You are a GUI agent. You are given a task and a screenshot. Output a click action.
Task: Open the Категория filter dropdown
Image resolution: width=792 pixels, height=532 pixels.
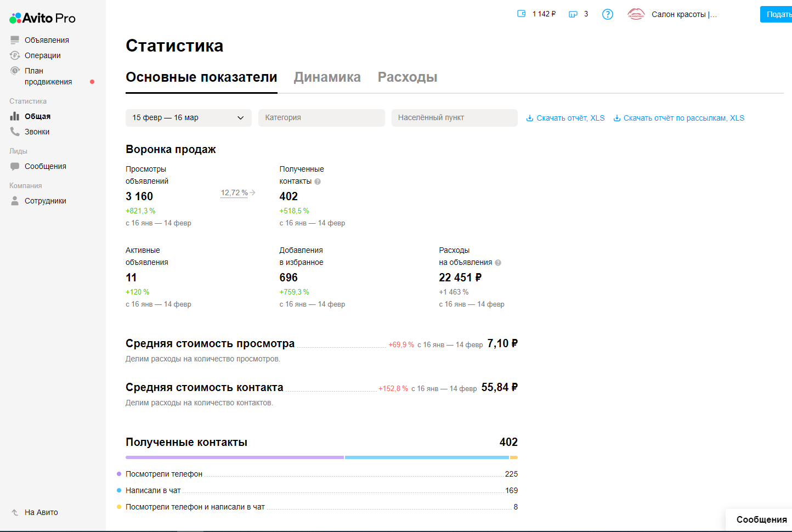point(321,118)
